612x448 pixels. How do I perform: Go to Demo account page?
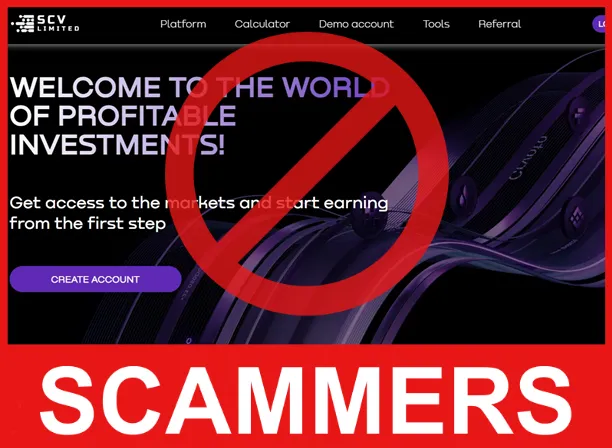356,24
